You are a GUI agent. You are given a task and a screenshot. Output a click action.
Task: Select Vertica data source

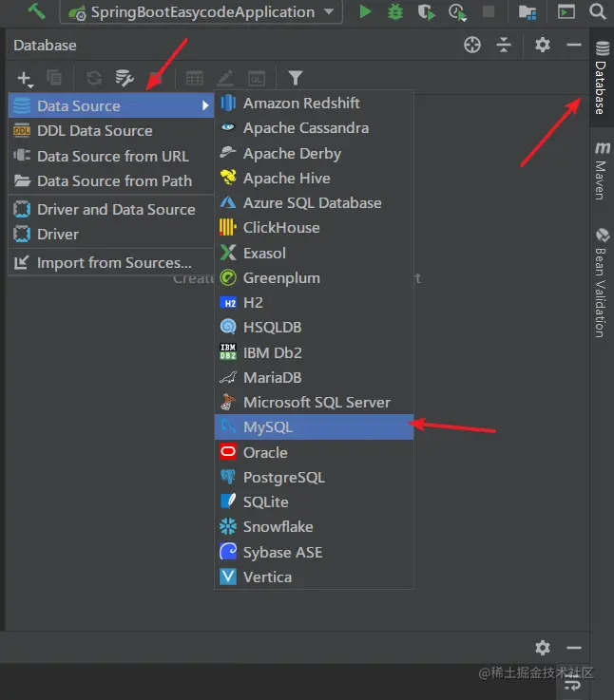(x=315, y=577)
